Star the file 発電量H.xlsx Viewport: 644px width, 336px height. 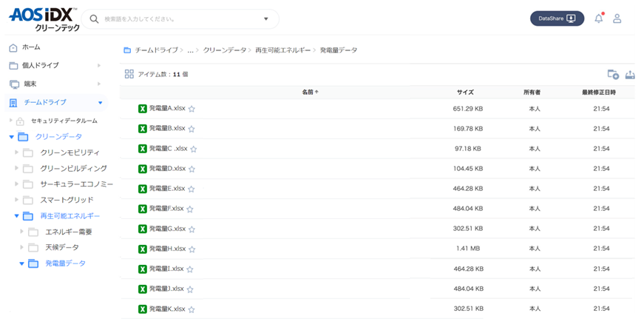191,249
